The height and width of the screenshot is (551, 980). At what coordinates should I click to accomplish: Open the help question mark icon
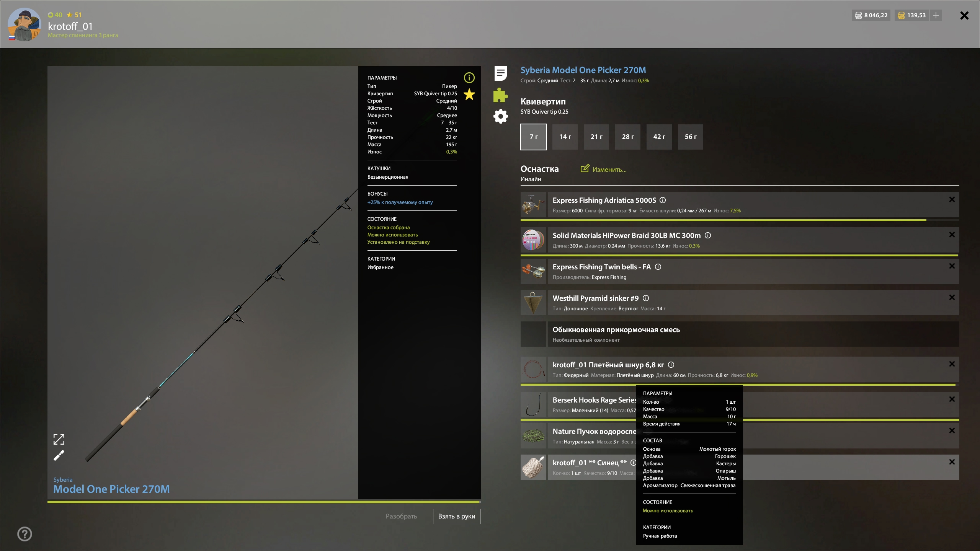24,534
